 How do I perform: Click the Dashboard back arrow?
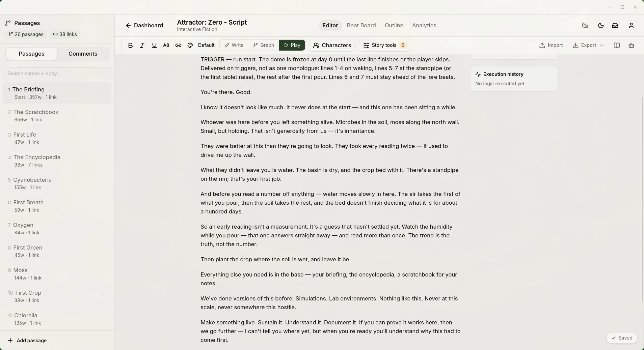(x=128, y=25)
